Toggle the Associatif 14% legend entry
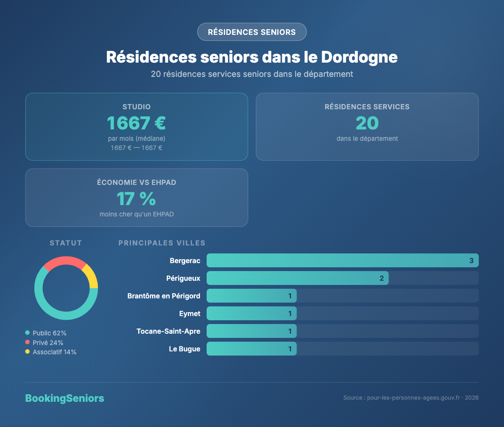This screenshot has width=504, height=427. click(53, 352)
